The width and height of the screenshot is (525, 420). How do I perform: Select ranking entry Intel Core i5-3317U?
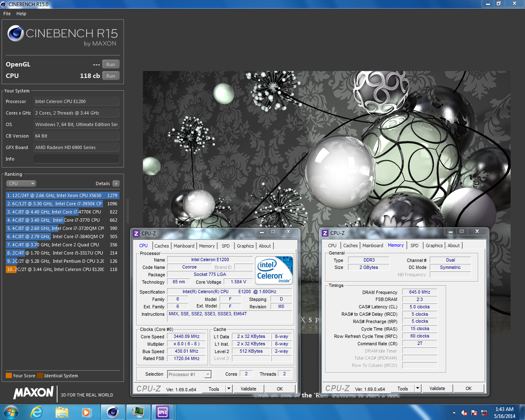62,253
